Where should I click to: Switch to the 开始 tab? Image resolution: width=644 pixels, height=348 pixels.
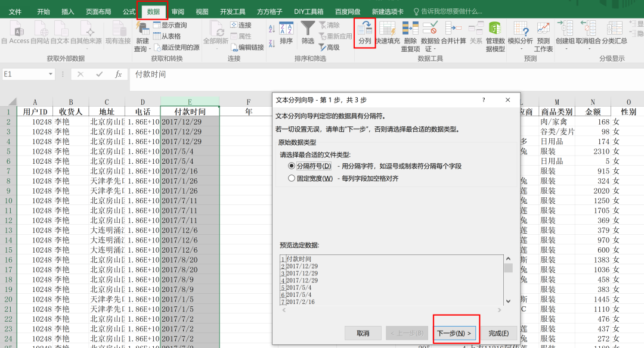click(44, 11)
